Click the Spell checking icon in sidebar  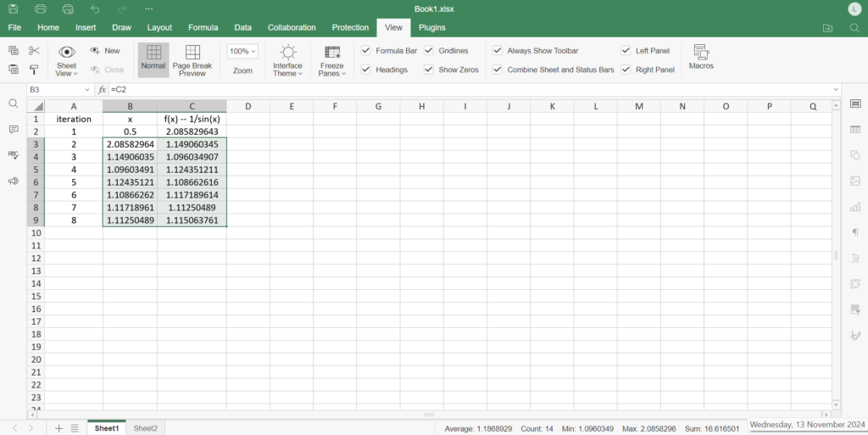pyautogui.click(x=13, y=155)
